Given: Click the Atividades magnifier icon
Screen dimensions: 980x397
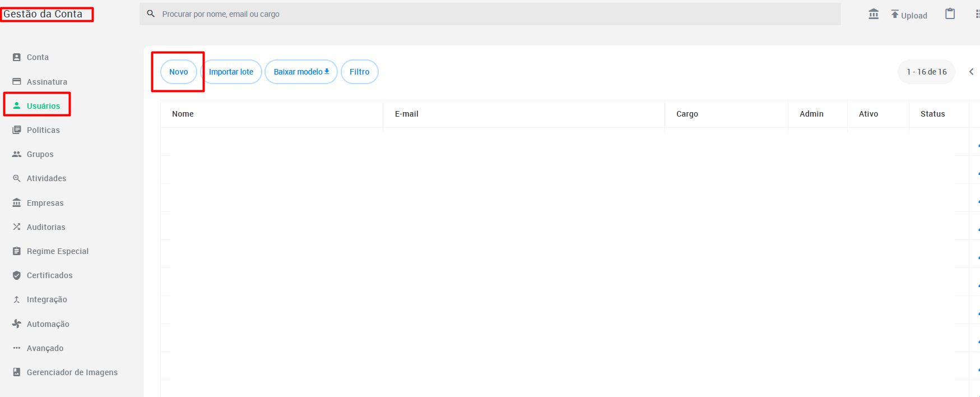Looking at the screenshot, I should (17, 178).
